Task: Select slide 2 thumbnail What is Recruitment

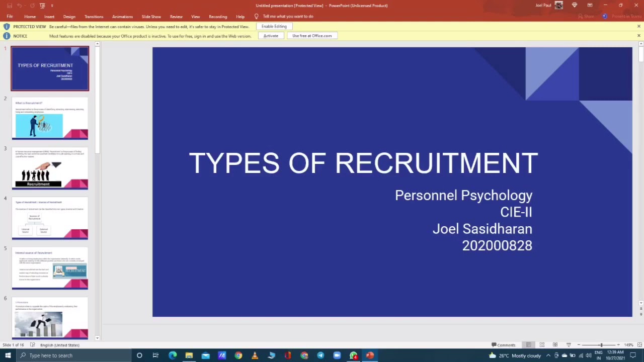Action: (x=50, y=119)
